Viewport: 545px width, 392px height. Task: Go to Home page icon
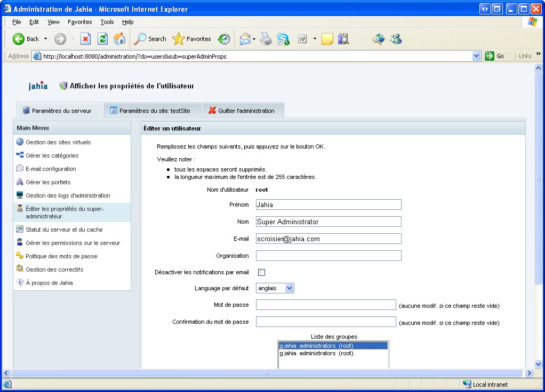[119, 39]
